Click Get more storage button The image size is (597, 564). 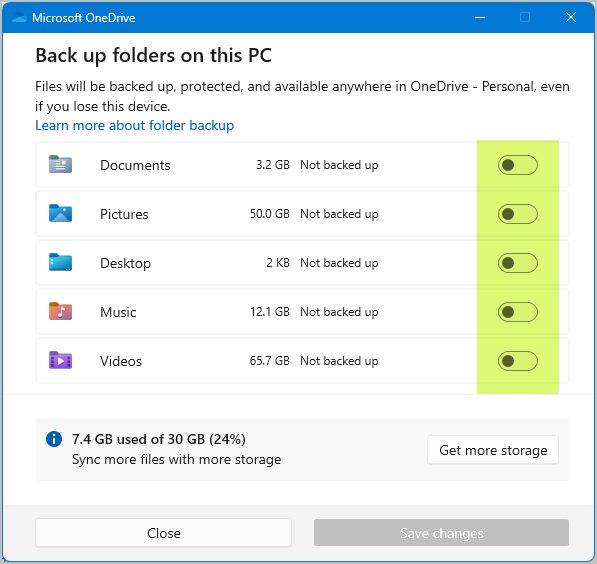pos(493,450)
